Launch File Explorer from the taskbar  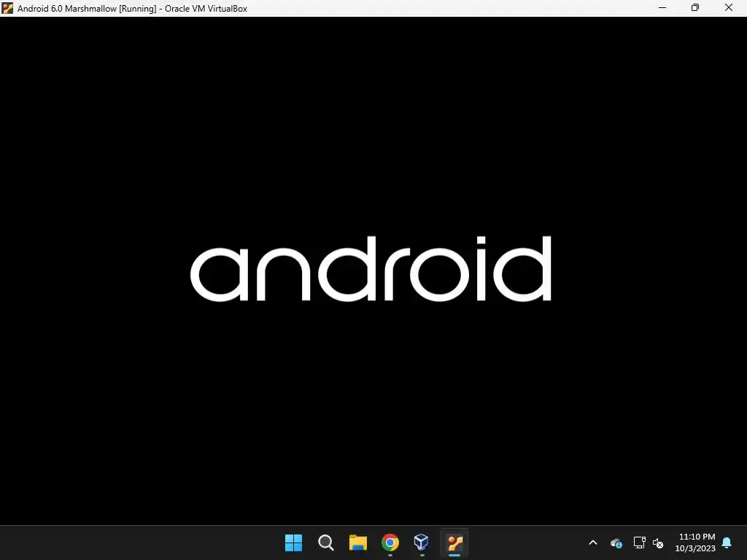[x=357, y=542]
